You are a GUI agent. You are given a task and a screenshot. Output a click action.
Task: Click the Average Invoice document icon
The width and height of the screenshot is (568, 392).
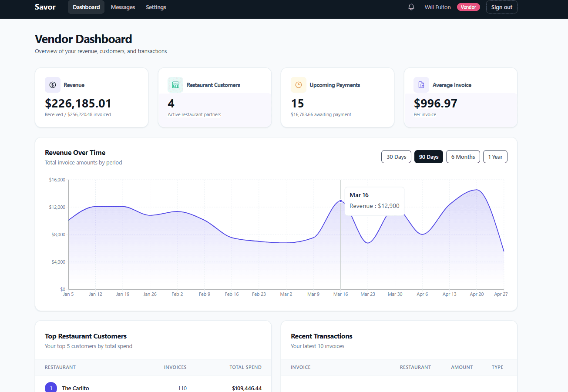click(x=421, y=85)
